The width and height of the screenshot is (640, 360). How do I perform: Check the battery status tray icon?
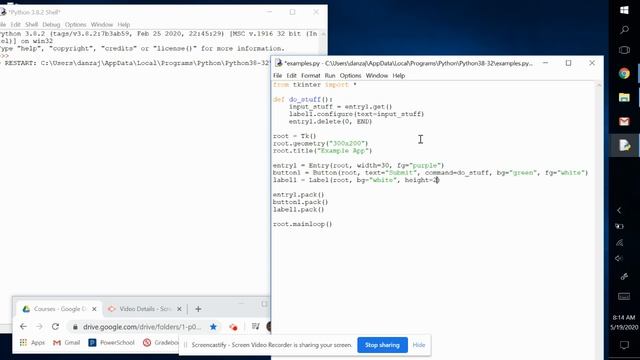click(619, 226)
